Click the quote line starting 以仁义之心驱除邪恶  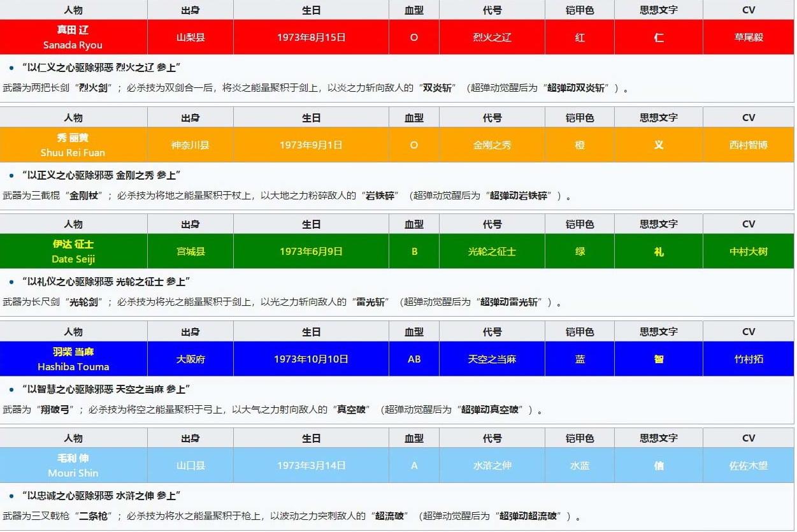[x=101, y=68]
